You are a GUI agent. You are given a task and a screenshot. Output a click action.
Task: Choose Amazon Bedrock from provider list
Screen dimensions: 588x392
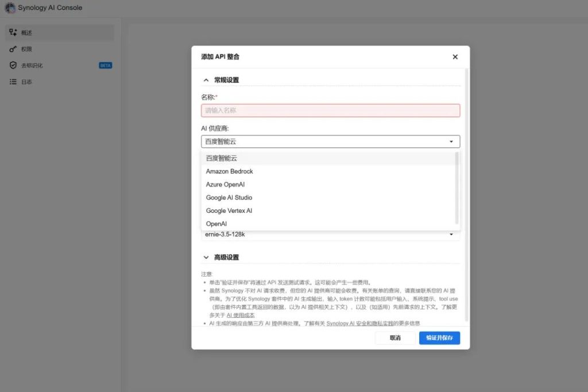pyautogui.click(x=230, y=171)
